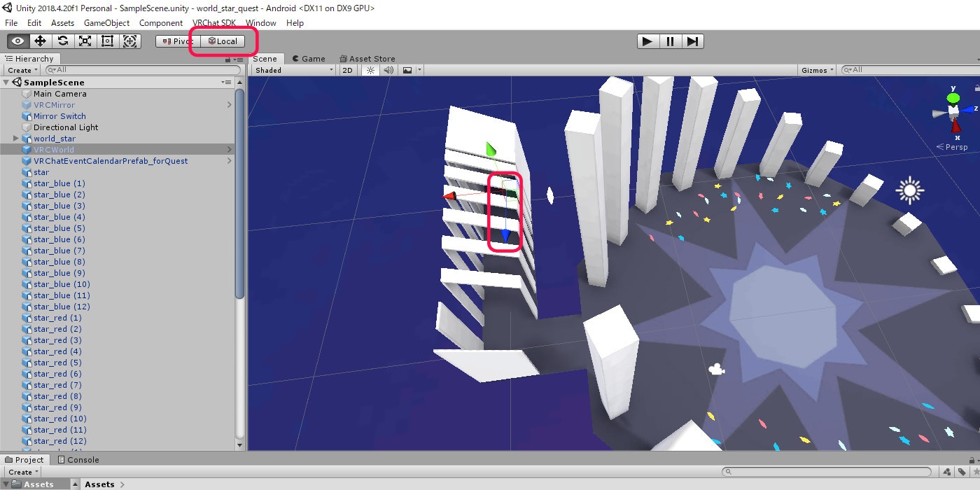980x490 pixels.
Task: Select the Move tool
Action: pos(40,41)
